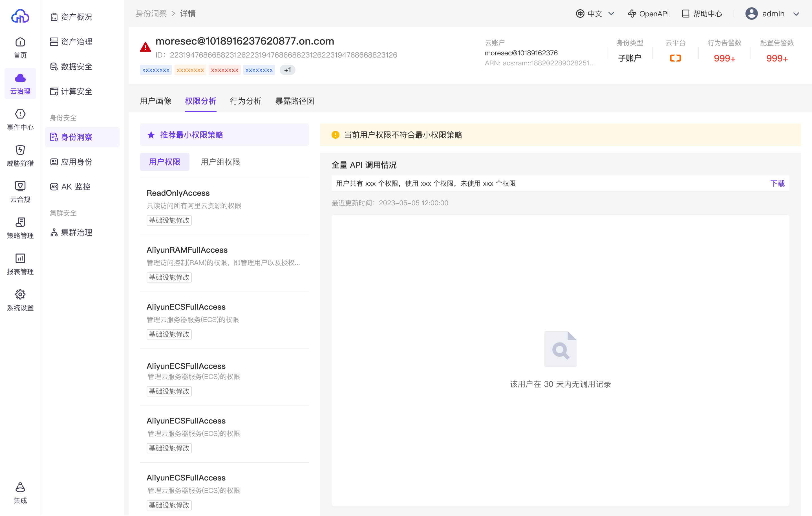Switch to 用户组权限 toggle
This screenshot has width=812, height=516.
pos(220,162)
